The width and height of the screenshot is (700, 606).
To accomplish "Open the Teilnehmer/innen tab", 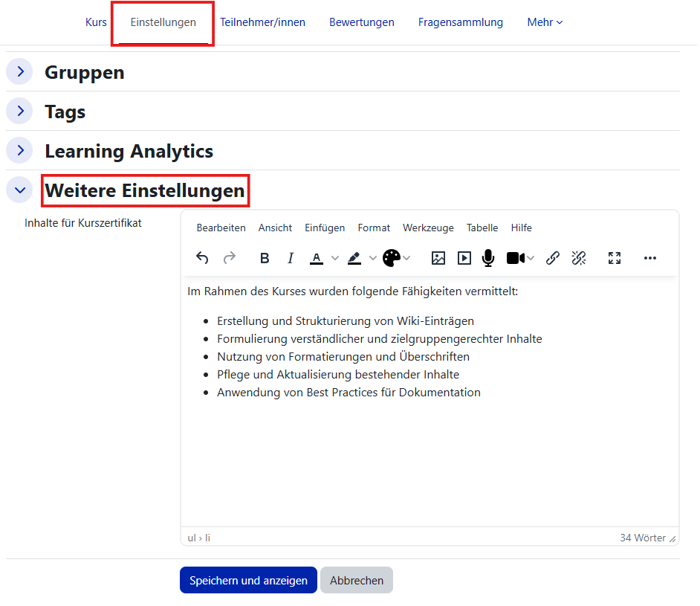I will pyautogui.click(x=262, y=22).
